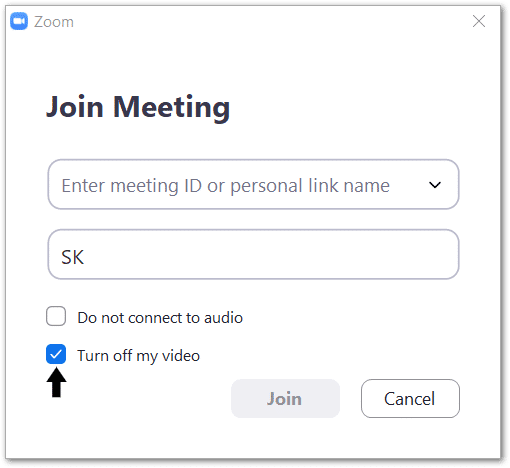
Task: Click the white checkmark inside the blue checkbox
Action: point(56,354)
